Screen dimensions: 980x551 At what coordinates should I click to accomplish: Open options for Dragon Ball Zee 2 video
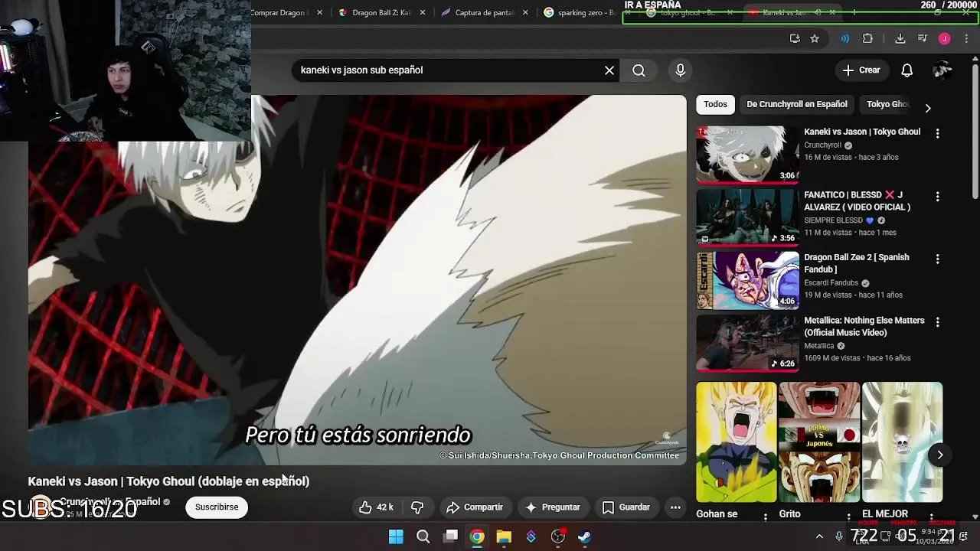[937, 259]
